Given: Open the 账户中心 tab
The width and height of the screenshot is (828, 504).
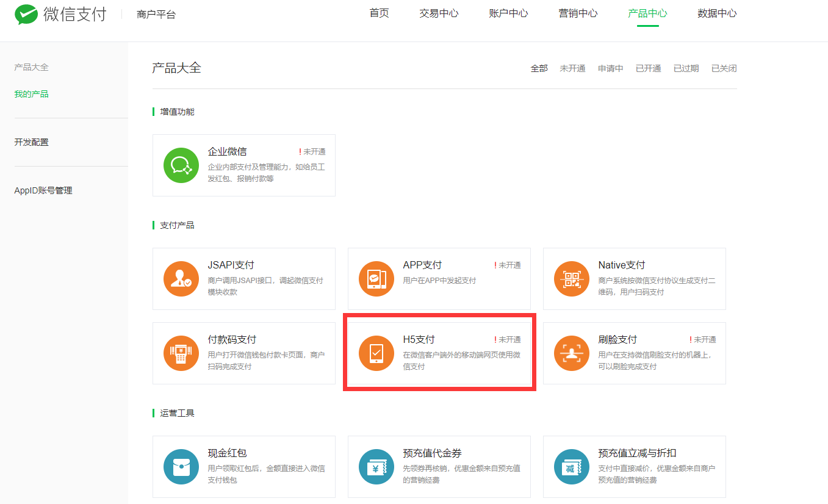Looking at the screenshot, I should [508, 13].
